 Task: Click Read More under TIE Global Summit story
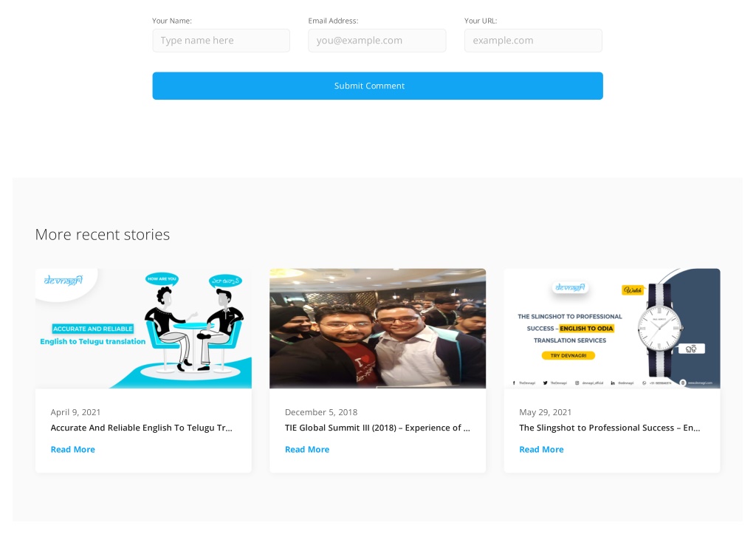click(307, 450)
